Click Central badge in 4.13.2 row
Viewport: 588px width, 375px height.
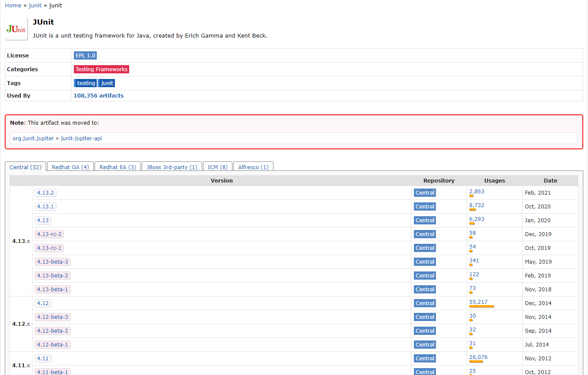point(425,193)
